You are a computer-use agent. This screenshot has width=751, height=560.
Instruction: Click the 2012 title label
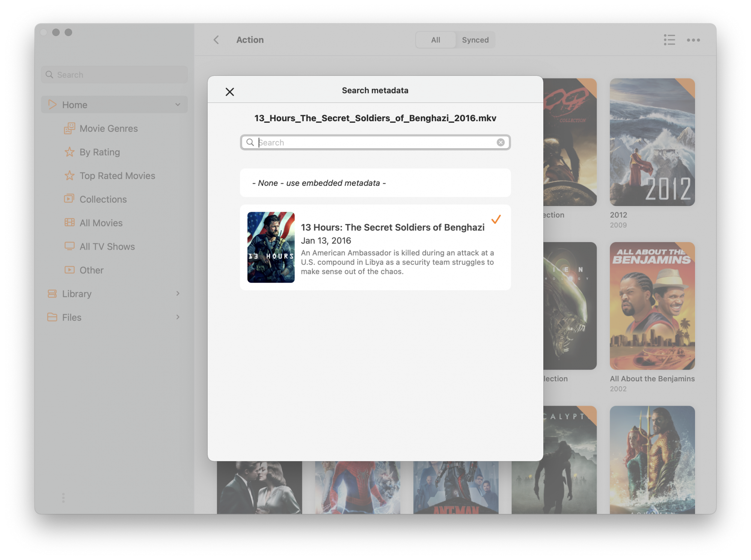618,215
